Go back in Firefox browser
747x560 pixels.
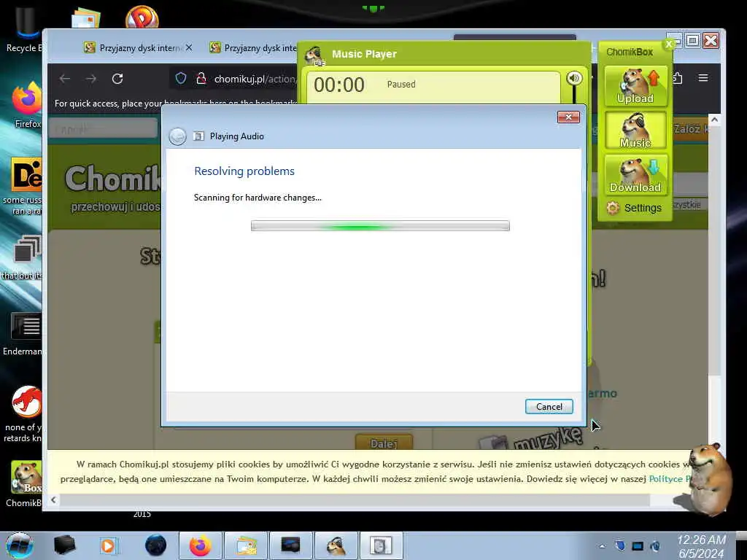(65, 79)
